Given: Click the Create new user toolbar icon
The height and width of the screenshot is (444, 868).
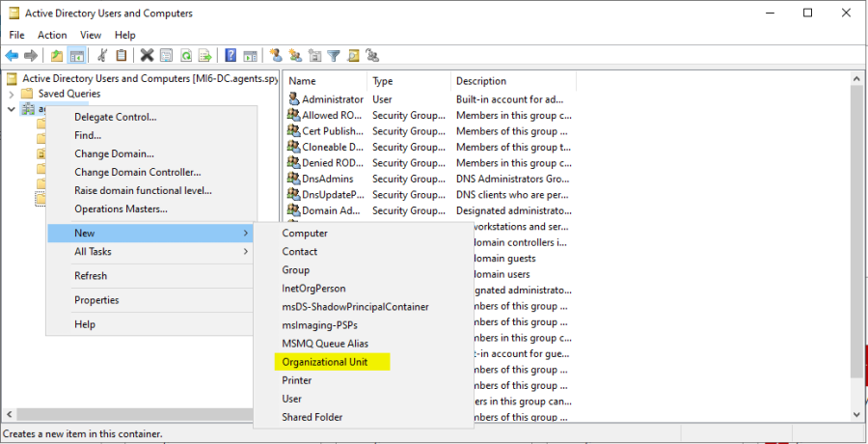Looking at the screenshot, I should click(x=276, y=56).
